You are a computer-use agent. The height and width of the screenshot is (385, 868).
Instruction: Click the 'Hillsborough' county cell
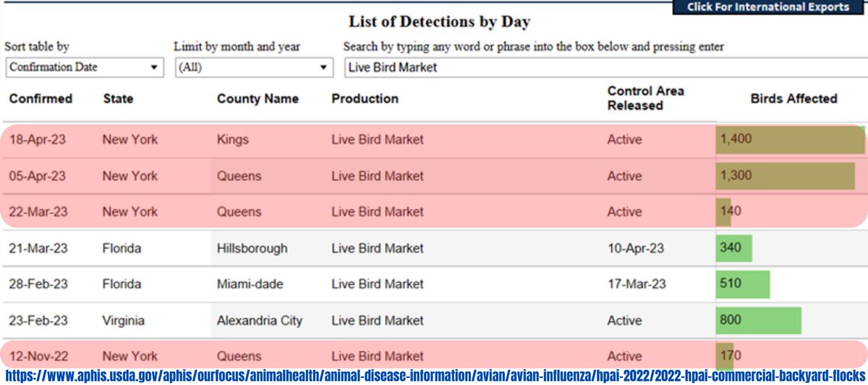coord(252,247)
